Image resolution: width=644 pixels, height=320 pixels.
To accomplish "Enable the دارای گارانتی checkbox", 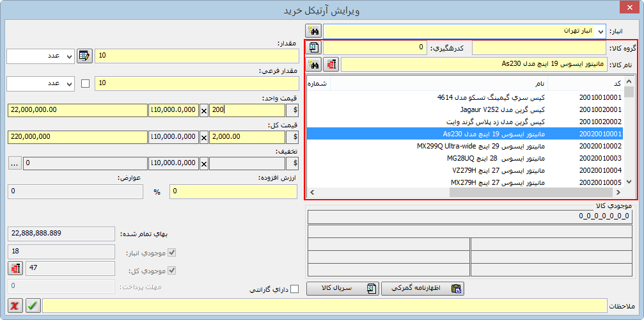I will 294,289.
